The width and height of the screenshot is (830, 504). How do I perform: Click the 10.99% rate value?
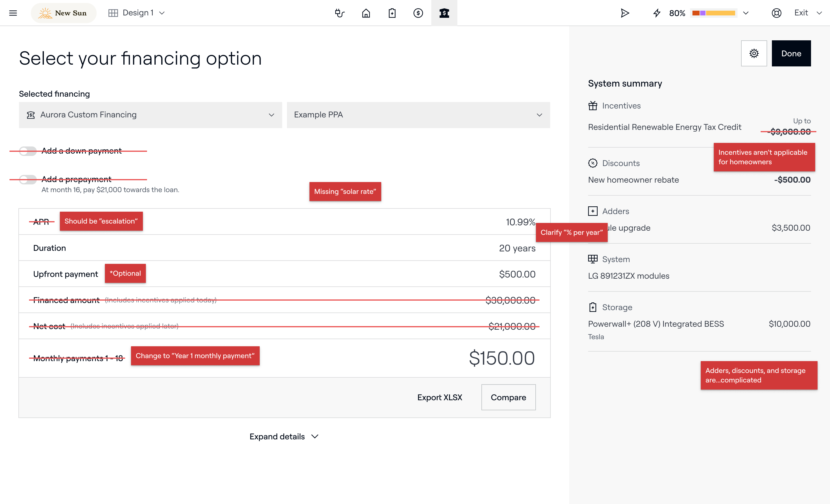click(x=520, y=222)
